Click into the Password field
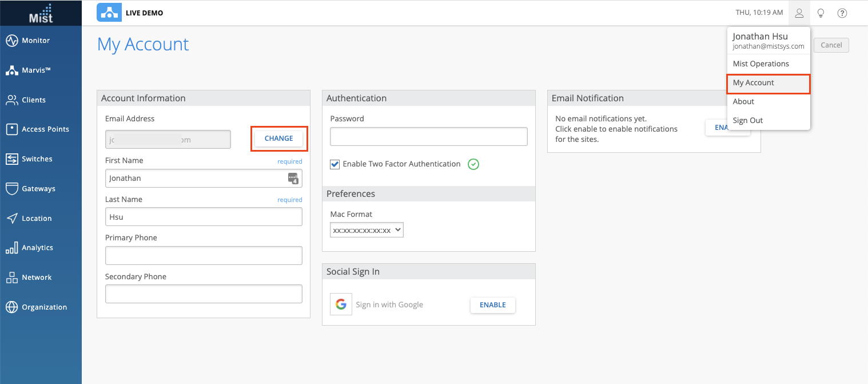This screenshot has height=384, width=868. click(428, 137)
